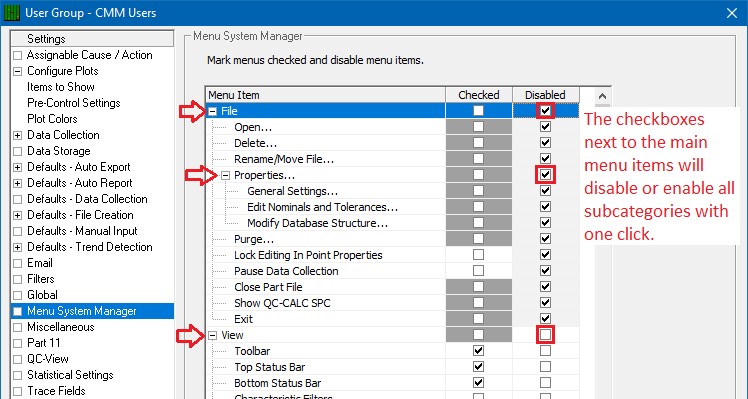The image size is (748, 399).
Task: Expand the Data Collection settings node
Action: 18,135
